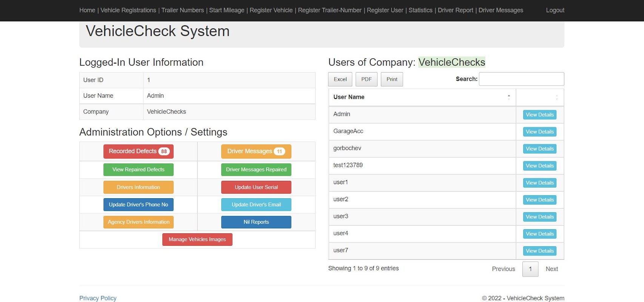Open the Driver Report page

coord(456,10)
